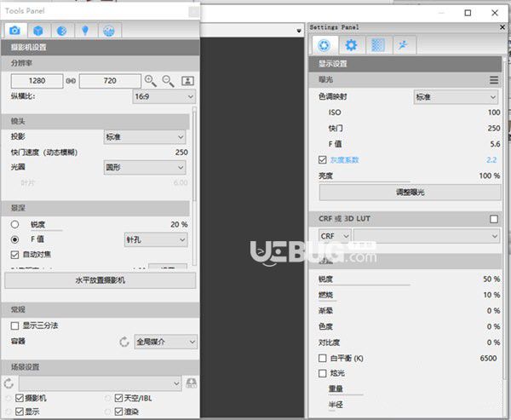Toggle the 摄影机 scene checkbox
This screenshot has height=420, width=511.
(20, 398)
